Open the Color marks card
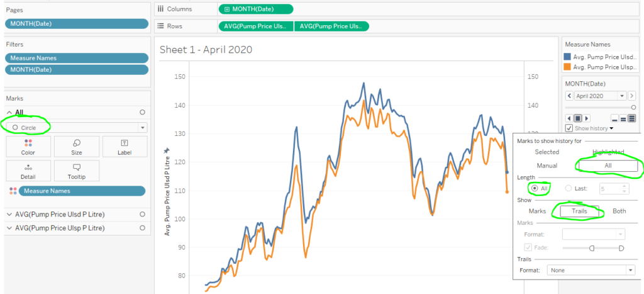The image size is (644, 294). (28, 147)
